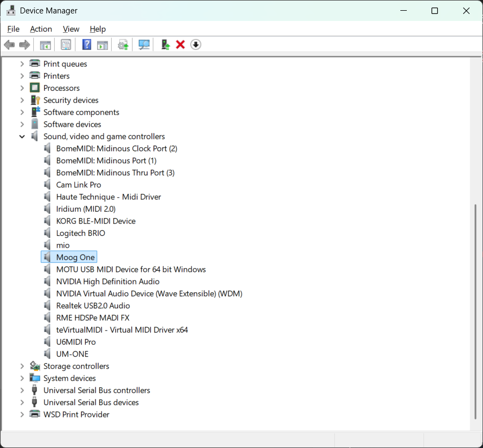Expand the Processors node
Viewport: 483px width, 448px height.
(x=22, y=88)
